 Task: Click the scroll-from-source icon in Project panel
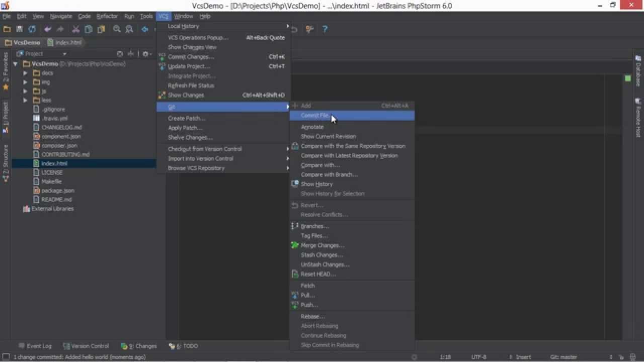(120, 54)
